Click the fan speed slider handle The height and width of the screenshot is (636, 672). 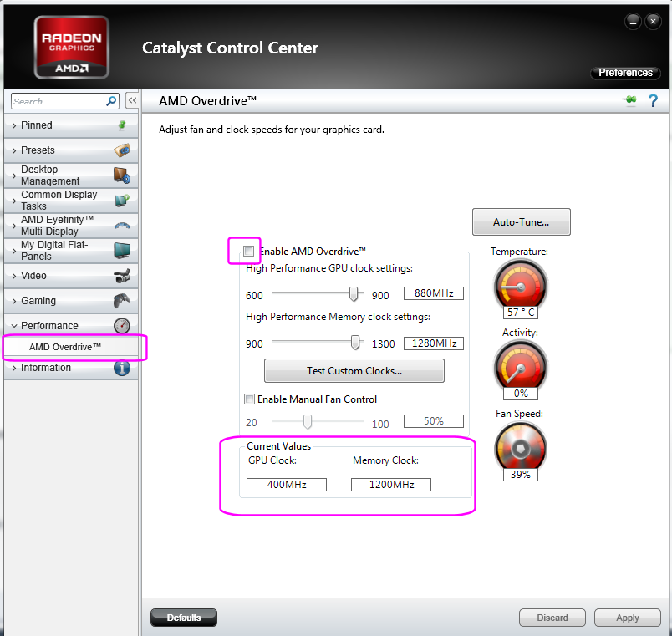308,421
